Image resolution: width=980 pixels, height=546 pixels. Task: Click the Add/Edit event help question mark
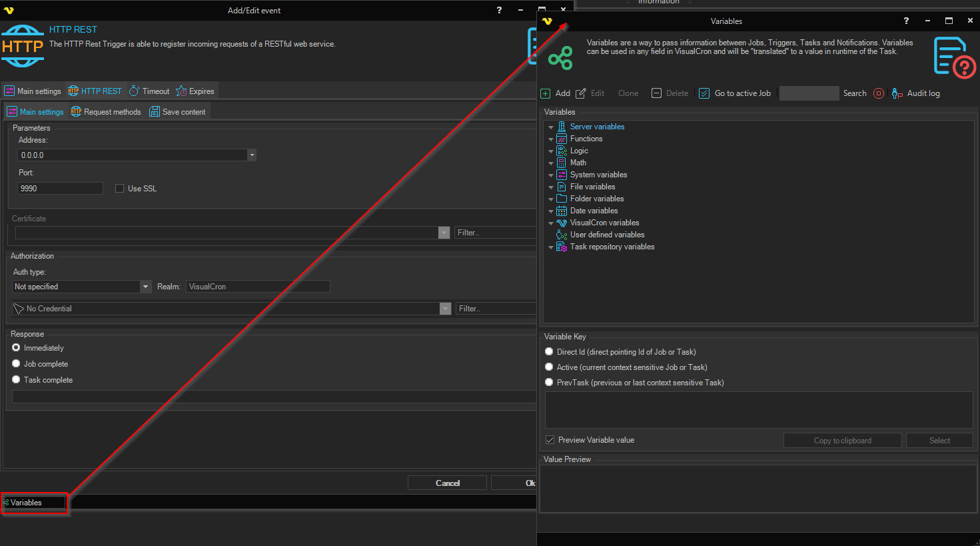(499, 10)
